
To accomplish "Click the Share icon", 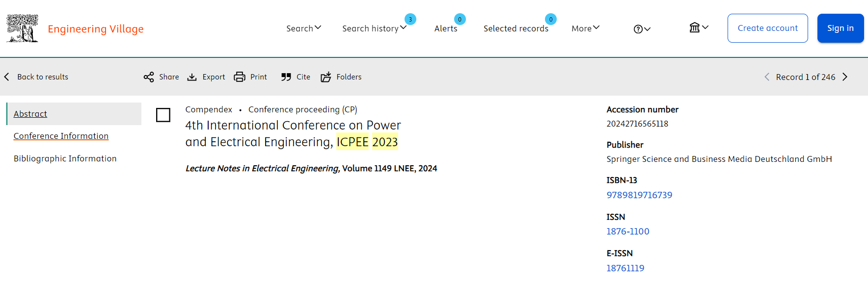I will (x=149, y=77).
